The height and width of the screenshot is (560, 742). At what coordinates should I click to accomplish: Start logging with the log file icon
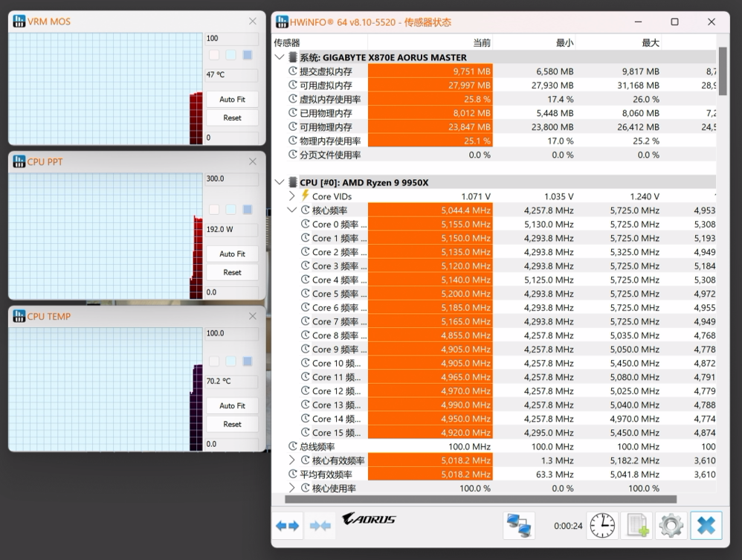pyautogui.click(x=636, y=526)
